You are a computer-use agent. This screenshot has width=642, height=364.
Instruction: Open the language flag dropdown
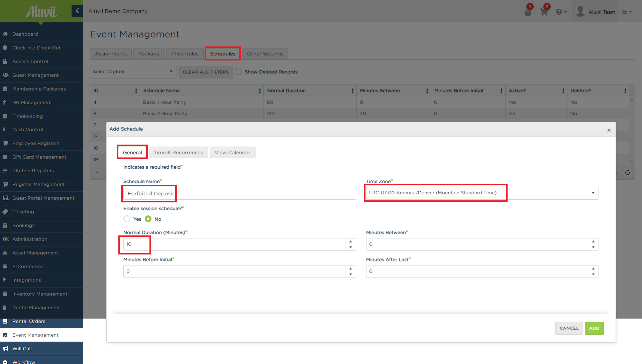(x=627, y=12)
